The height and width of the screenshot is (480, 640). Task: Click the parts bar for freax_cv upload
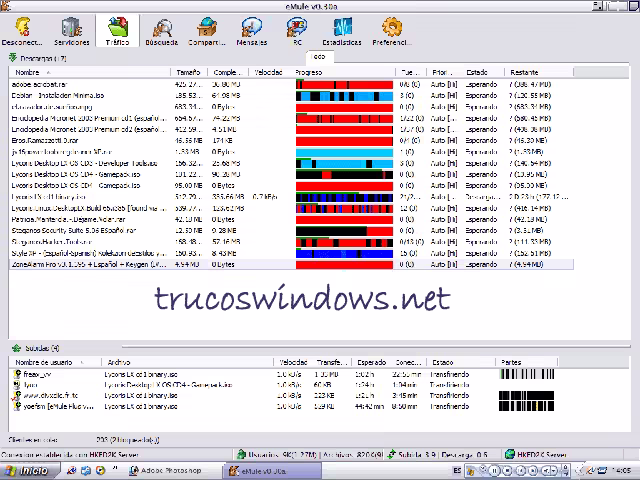pyautogui.click(x=527, y=374)
